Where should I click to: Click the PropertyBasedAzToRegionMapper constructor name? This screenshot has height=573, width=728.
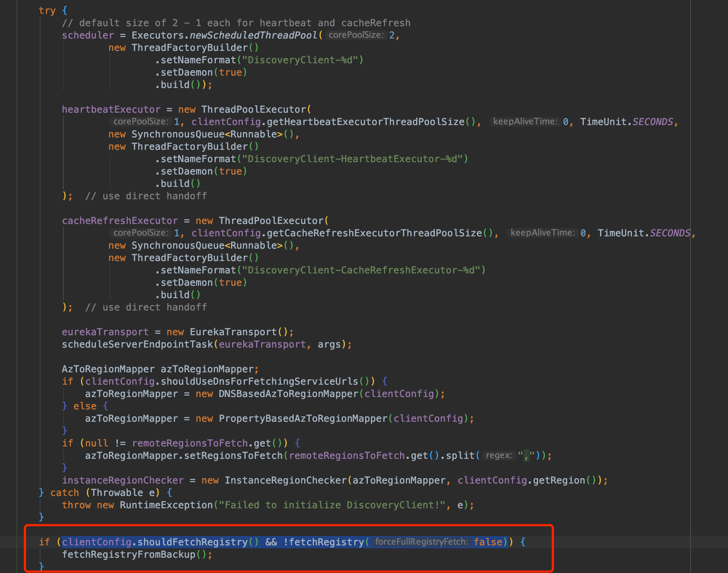[x=303, y=418]
